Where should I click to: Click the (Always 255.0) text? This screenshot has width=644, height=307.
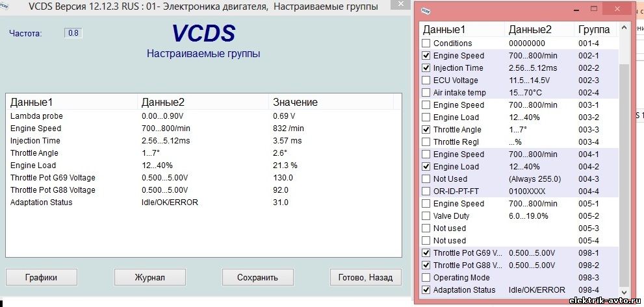coord(535,179)
